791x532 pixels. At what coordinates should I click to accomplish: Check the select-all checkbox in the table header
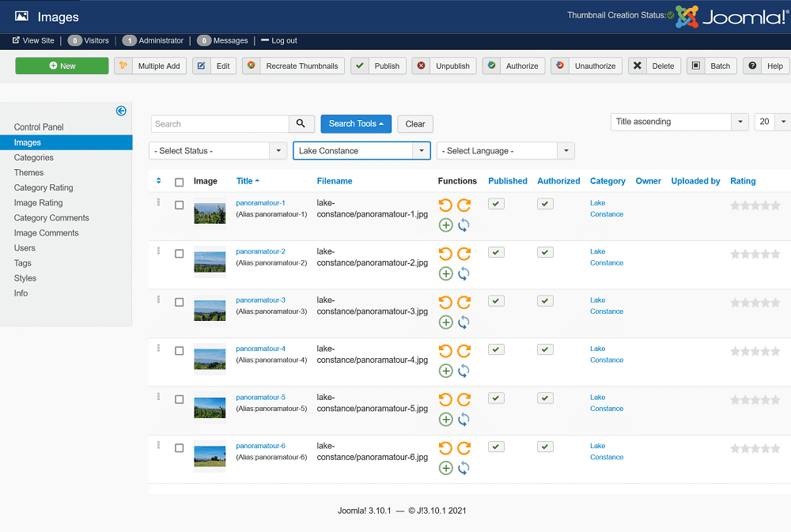[180, 182]
